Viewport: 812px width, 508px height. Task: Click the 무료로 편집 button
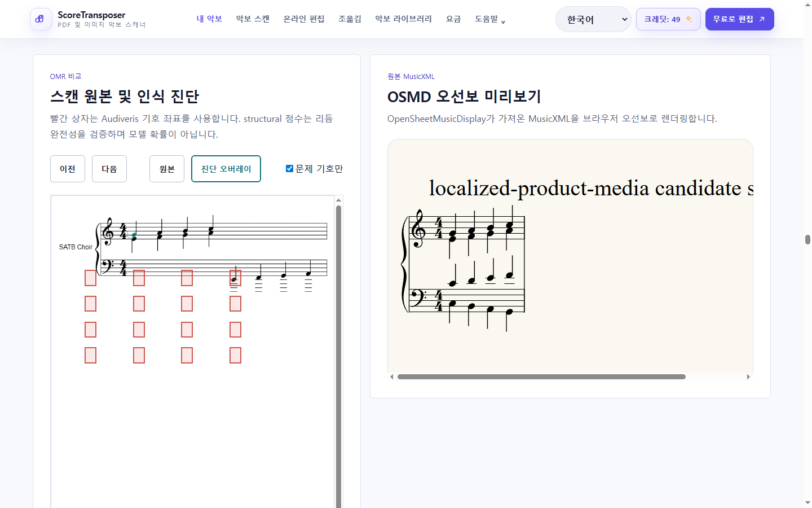pos(739,19)
